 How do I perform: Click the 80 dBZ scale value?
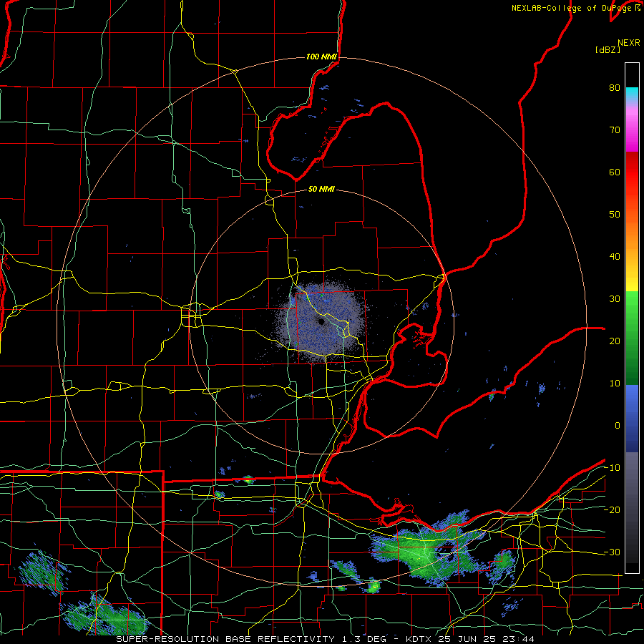coord(615,88)
